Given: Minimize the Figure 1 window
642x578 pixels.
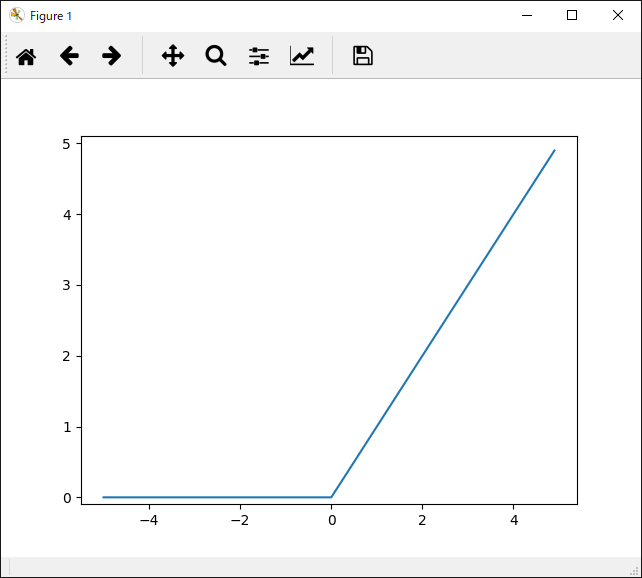Looking at the screenshot, I should point(526,16).
